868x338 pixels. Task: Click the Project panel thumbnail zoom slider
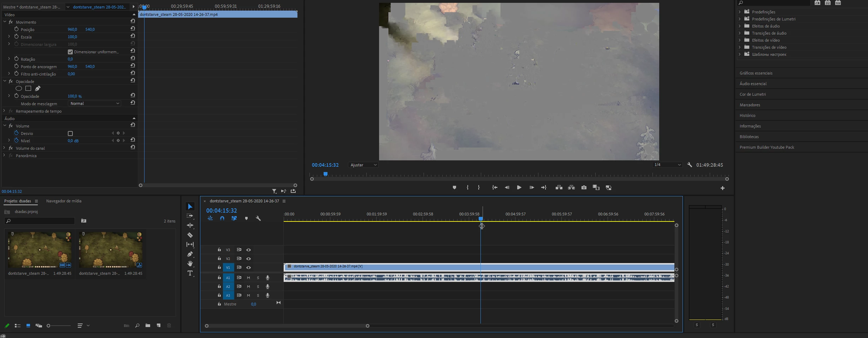click(x=59, y=326)
